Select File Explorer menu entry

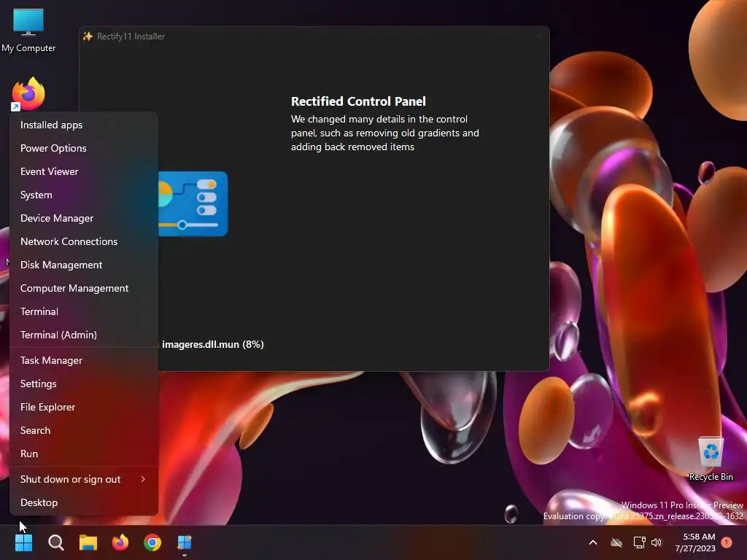click(x=84, y=407)
